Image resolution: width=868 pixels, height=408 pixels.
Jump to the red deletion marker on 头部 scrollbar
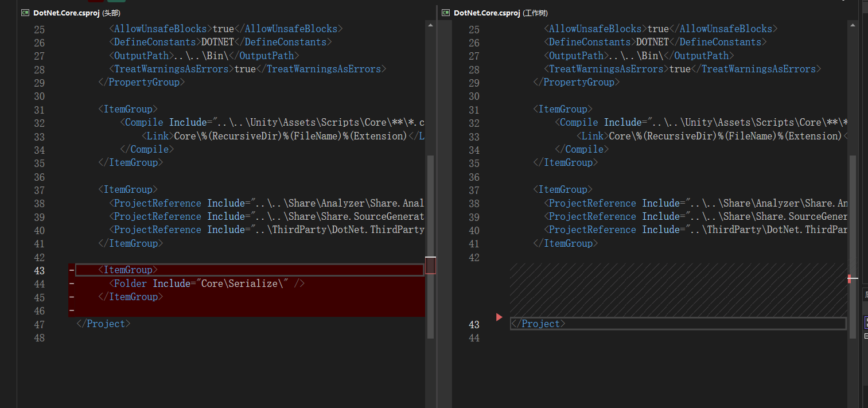tap(430, 265)
